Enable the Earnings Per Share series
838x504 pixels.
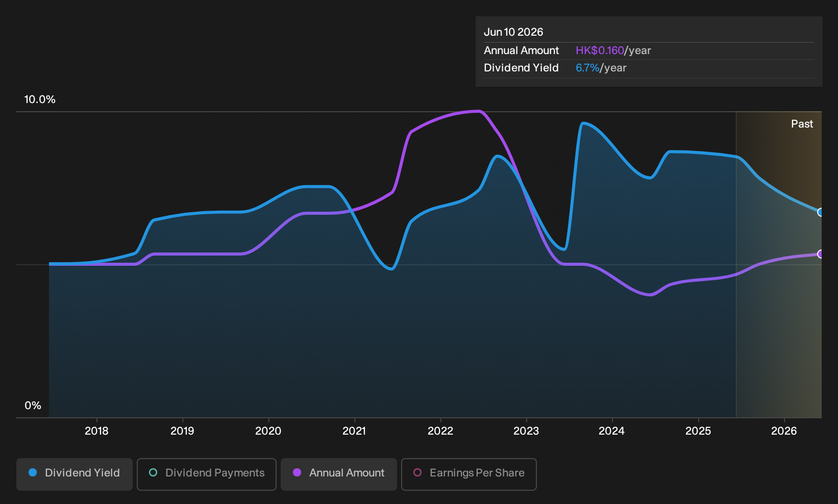click(469, 474)
